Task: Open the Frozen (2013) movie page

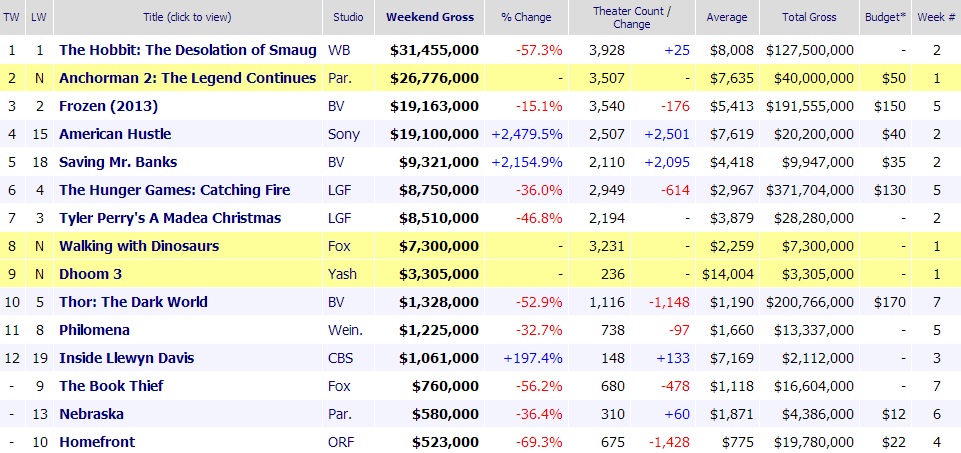Action: [x=108, y=106]
